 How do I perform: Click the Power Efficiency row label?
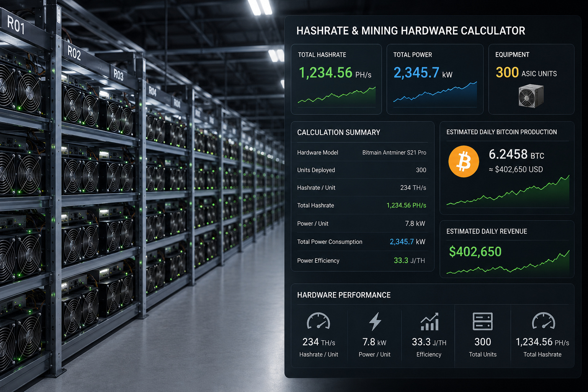(x=318, y=261)
